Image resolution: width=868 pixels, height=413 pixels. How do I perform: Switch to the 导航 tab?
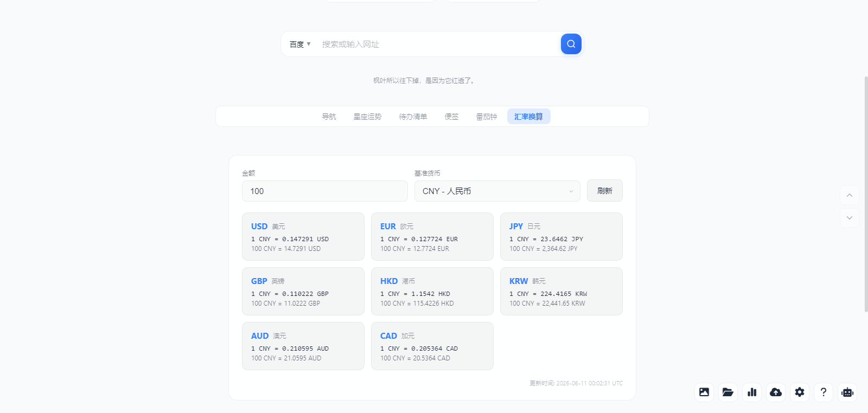point(329,117)
